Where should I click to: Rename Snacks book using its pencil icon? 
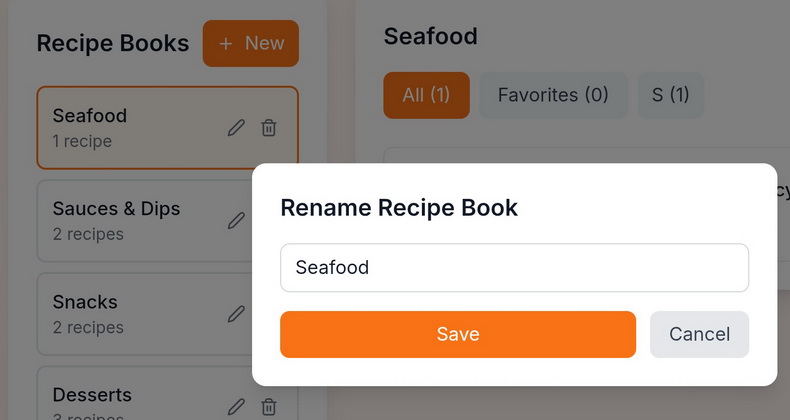click(236, 314)
